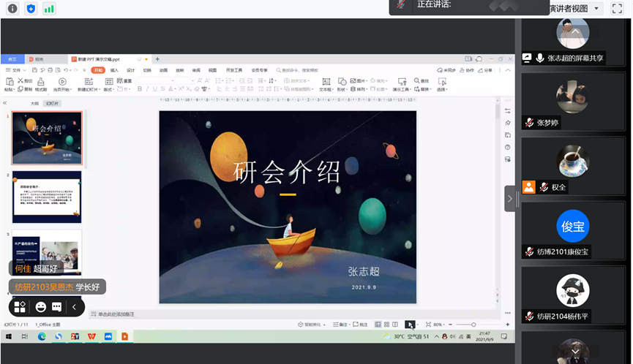Open the 插入 ribbon tab
633x364 pixels.
click(115, 70)
